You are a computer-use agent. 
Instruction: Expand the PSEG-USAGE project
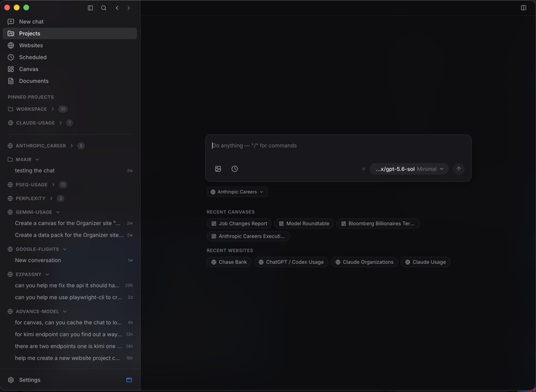point(53,185)
